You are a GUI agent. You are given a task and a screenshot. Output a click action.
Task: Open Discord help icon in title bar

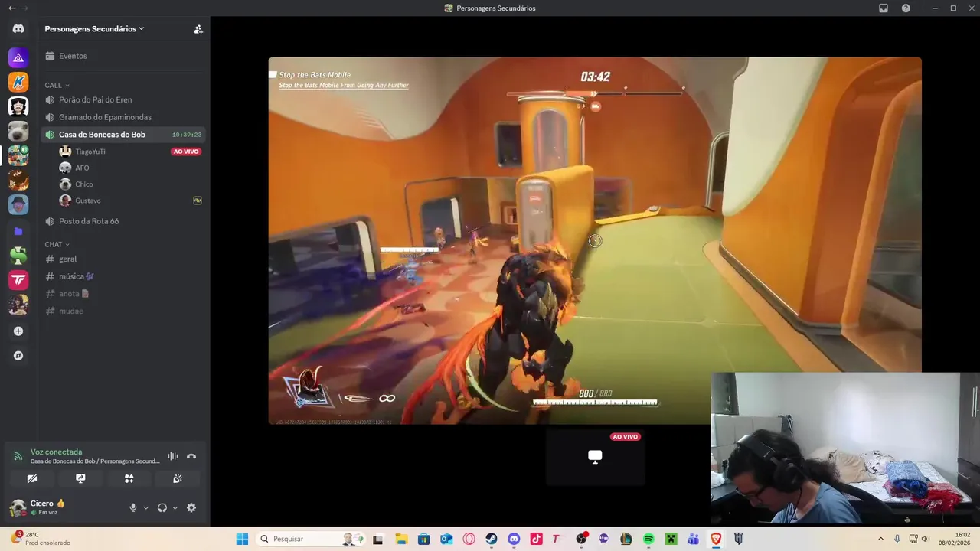tap(906, 8)
